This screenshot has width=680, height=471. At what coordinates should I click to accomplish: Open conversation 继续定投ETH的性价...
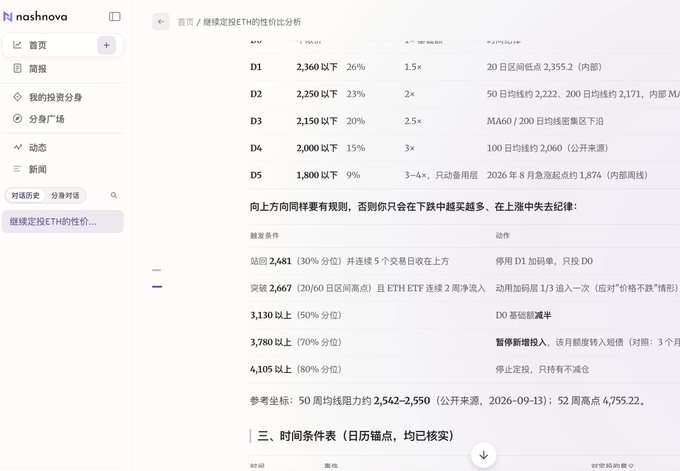tap(62, 222)
